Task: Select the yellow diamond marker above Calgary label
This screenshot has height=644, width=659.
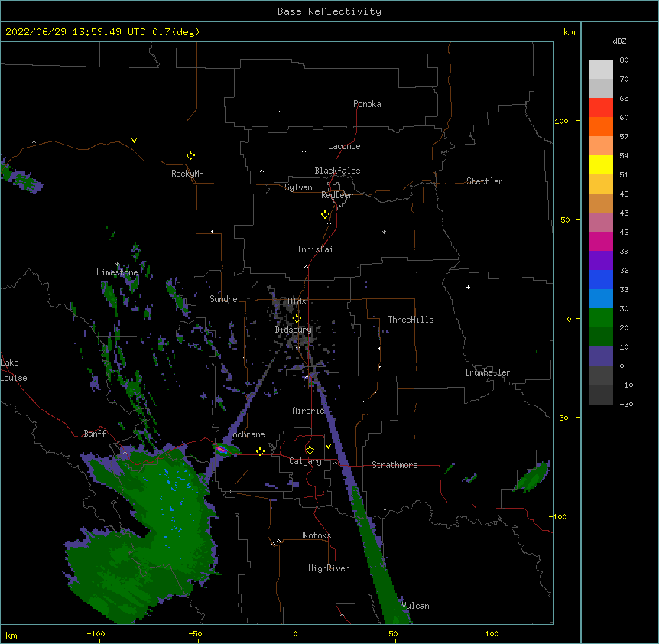Action: [x=310, y=450]
